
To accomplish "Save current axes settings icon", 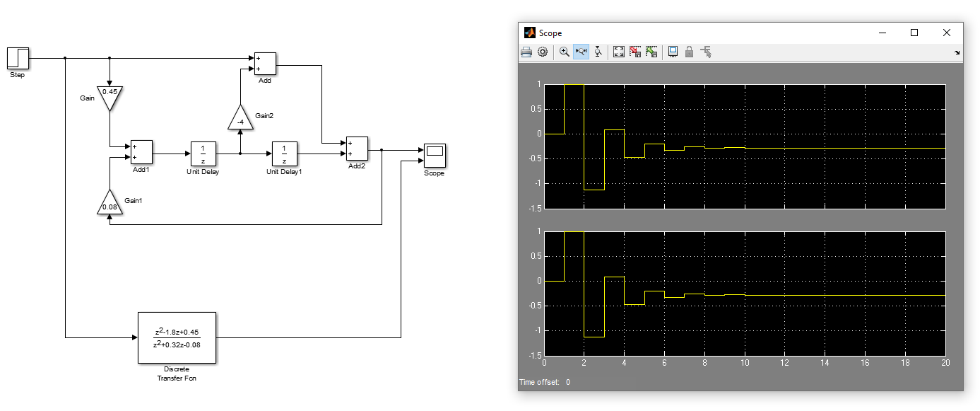I will [635, 52].
